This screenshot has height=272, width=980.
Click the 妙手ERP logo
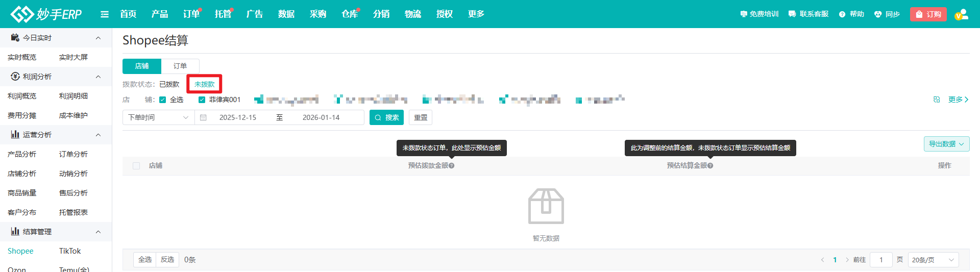tap(46, 14)
